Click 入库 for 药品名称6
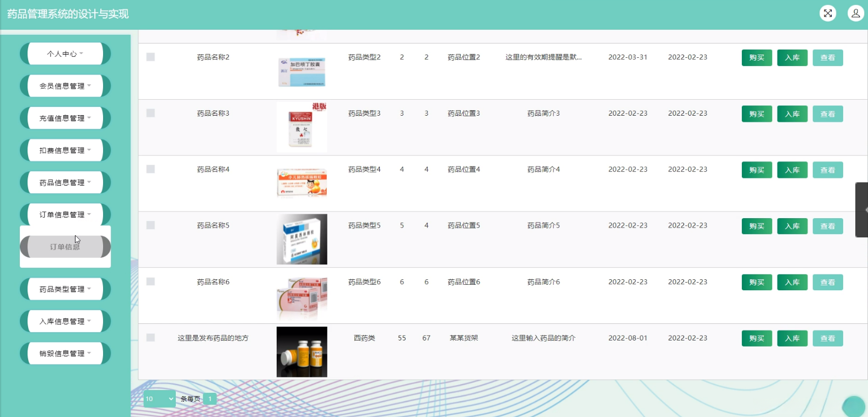 coord(792,283)
